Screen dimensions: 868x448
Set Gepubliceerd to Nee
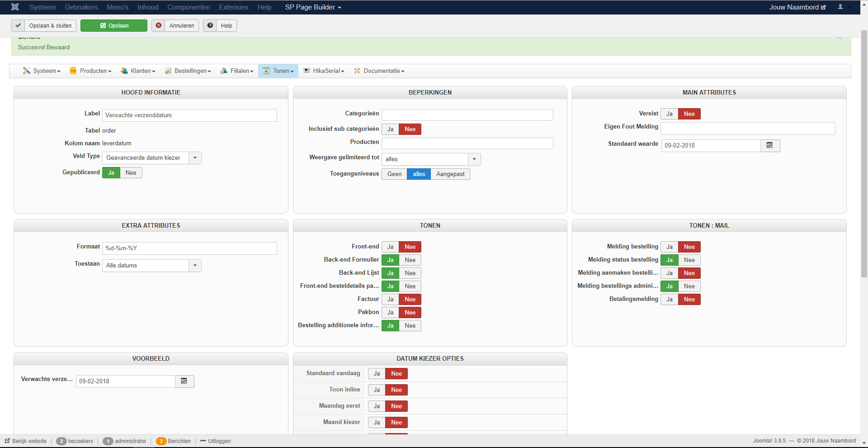[x=131, y=172]
